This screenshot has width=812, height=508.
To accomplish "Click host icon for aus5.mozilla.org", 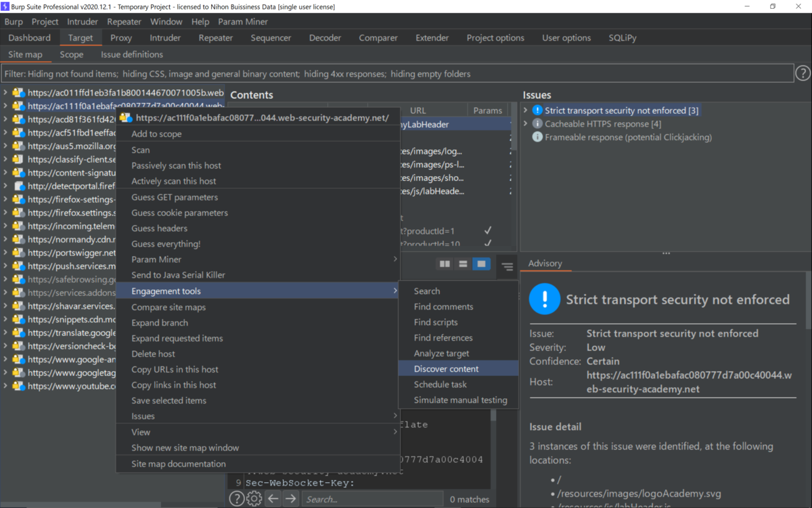I will coord(18,146).
